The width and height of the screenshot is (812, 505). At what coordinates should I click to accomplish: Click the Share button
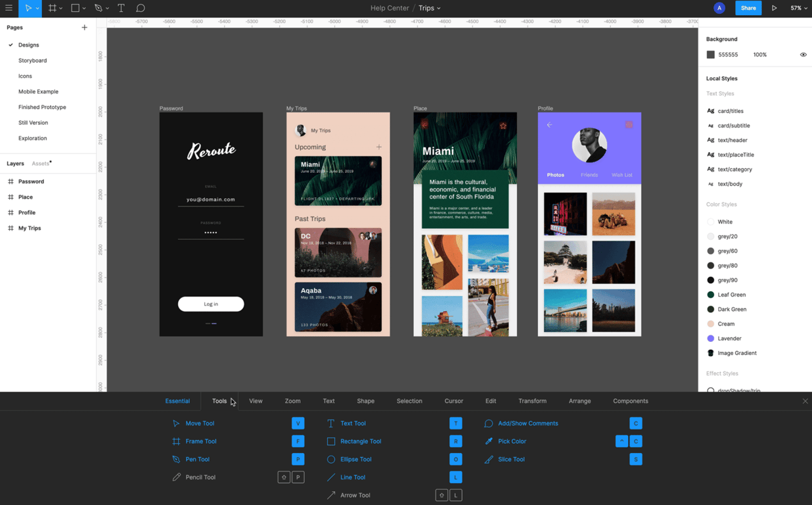(x=748, y=8)
